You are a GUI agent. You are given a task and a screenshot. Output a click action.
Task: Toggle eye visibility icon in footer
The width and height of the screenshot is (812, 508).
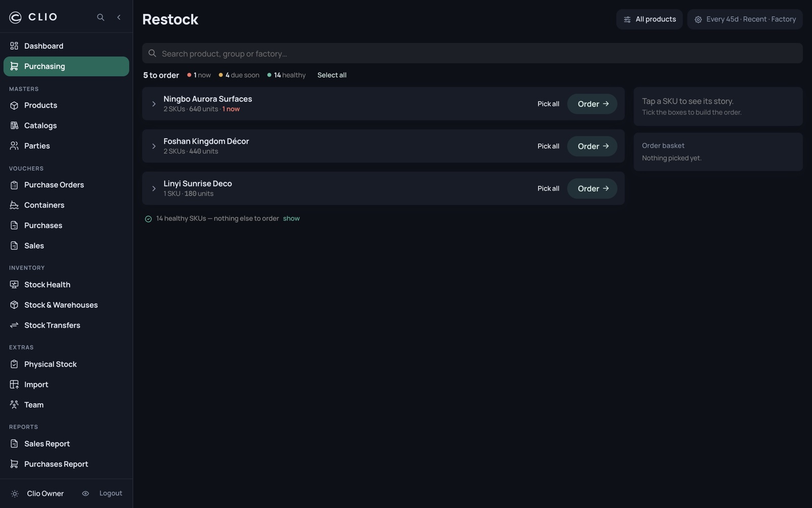[85, 494]
